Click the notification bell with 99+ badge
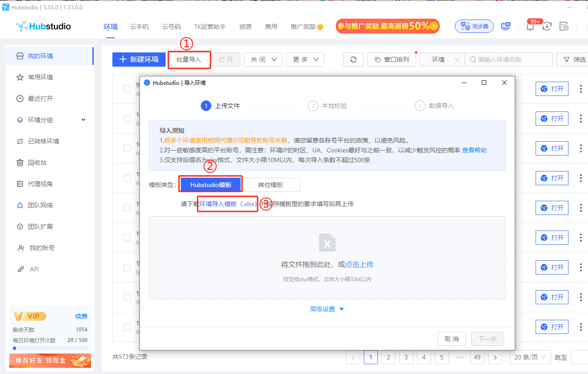This screenshot has height=374, width=588. pyautogui.click(x=530, y=27)
